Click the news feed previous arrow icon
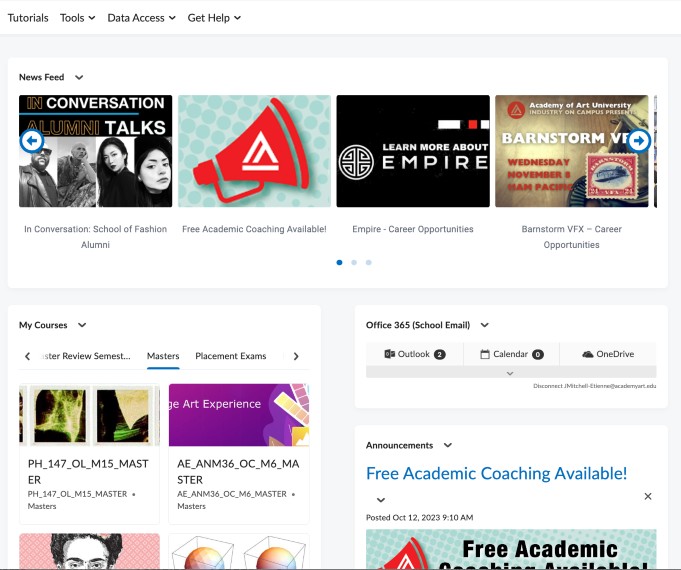Viewport: 681px width, 570px height. pos(32,141)
